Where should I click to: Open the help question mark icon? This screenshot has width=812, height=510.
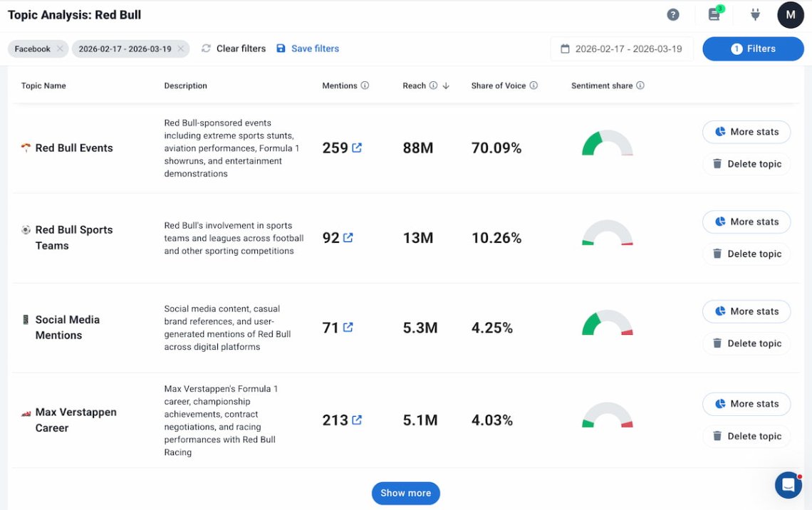pyautogui.click(x=673, y=14)
